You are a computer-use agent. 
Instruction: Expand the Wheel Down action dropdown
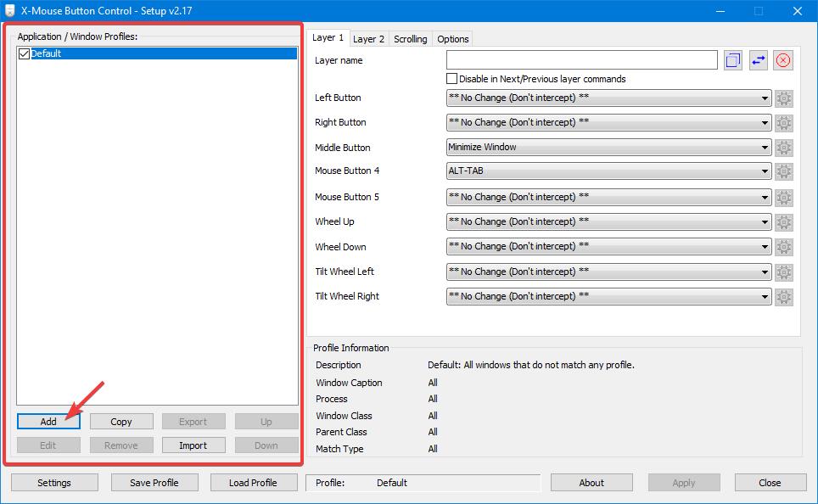point(608,246)
